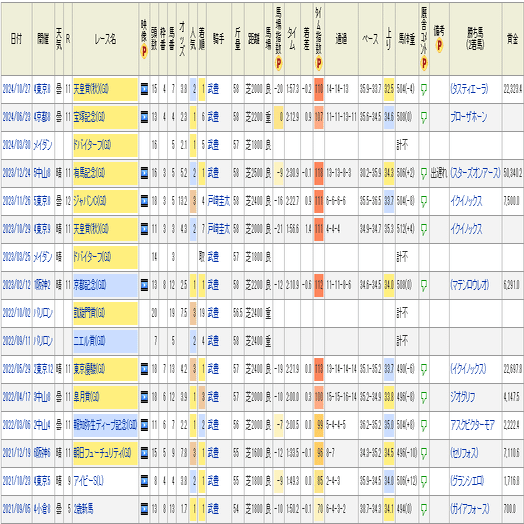Open winner horse ジオグリフ
Image resolution: width=524 pixels, height=524 pixels.
point(463,398)
